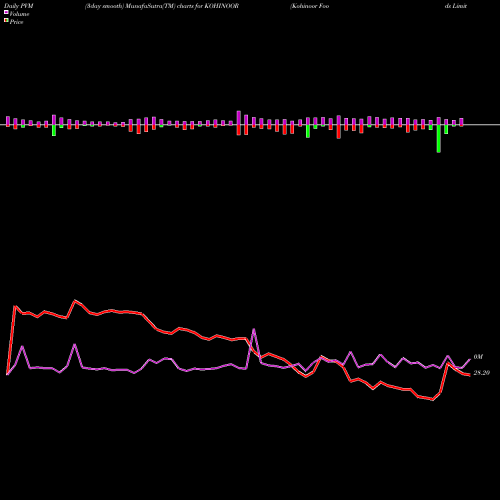This screenshot has width=500, height=500.
Task: Click the '0M' volume value label
Action: coord(478,357)
